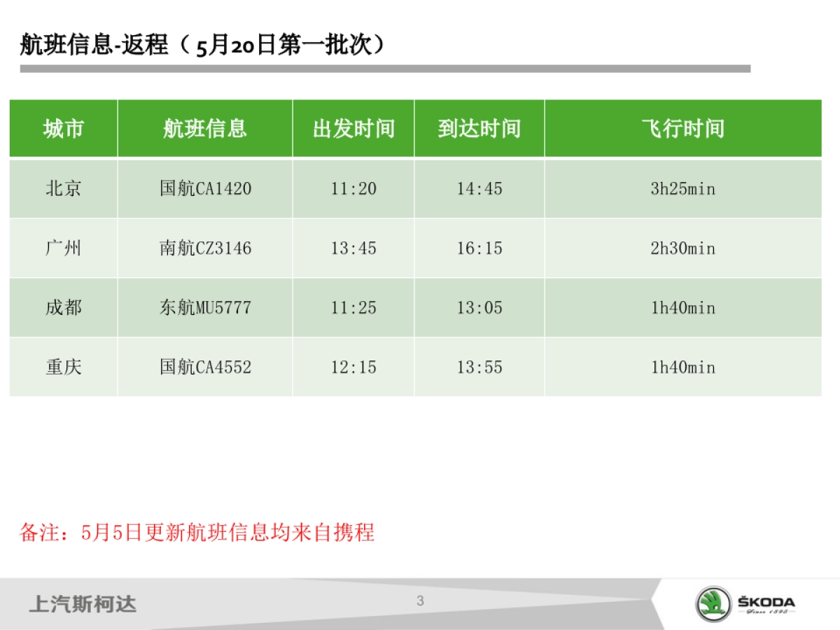Click duration 2h30min for 广州 flight

pyautogui.click(x=682, y=248)
